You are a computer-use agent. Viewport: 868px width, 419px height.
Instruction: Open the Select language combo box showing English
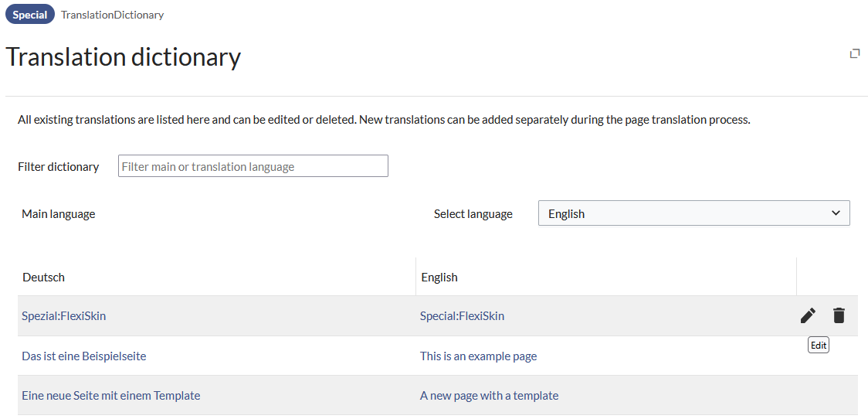(x=693, y=213)
